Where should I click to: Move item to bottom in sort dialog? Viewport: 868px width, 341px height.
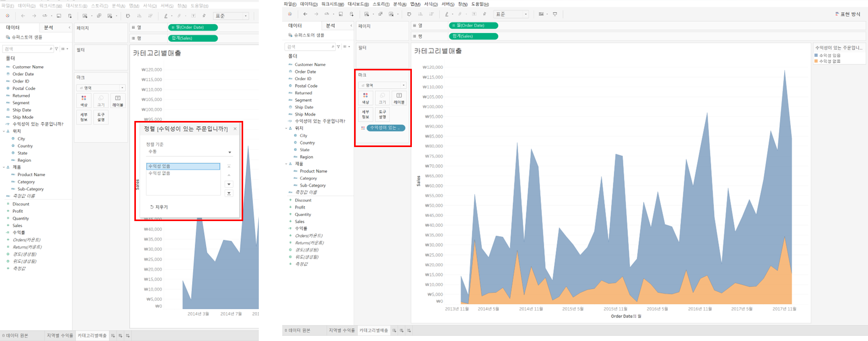(229, 193)
